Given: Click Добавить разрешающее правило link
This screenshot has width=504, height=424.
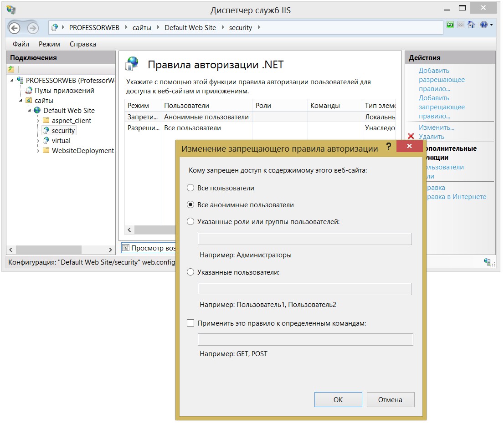Looking at the screenshot, I should point(442,80).
